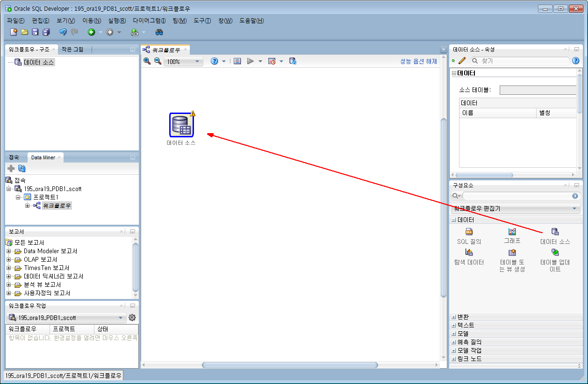The width and height of the screenshot is (588, 384).
Task: Click the gray Forward navigation icon
Action: (110, 32)
